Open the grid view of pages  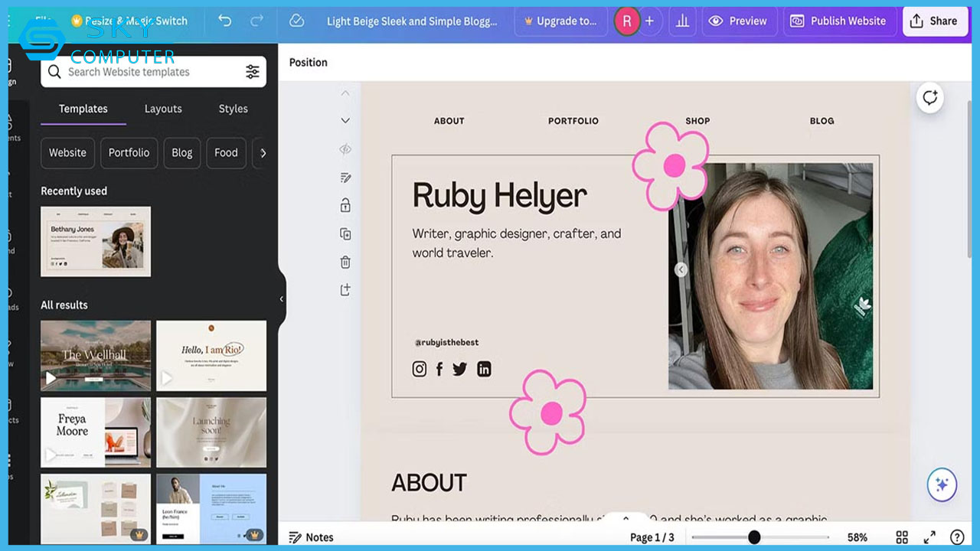[902, 537]
